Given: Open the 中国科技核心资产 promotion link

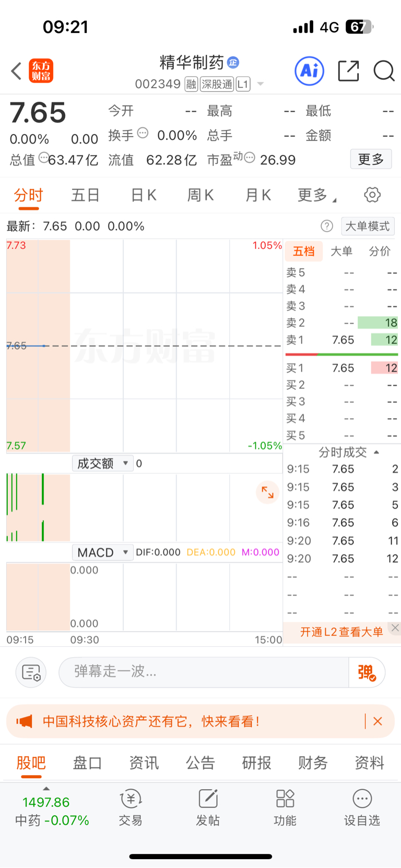Looking at the screenshot, I should pyautogui.click(x=151, y=721).
